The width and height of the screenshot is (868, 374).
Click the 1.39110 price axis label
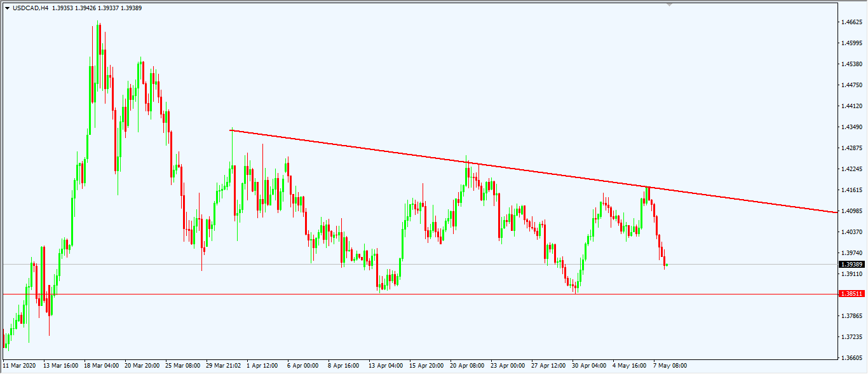[x=851, y=274]
